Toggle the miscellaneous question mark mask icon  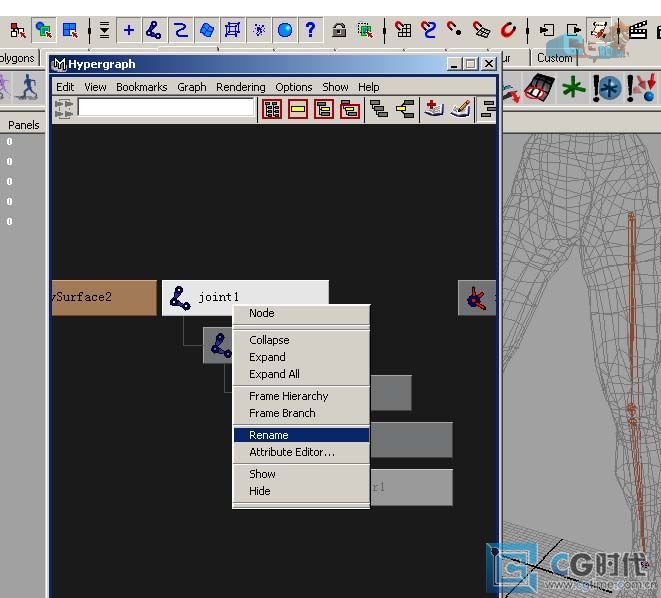click(311, 30)
